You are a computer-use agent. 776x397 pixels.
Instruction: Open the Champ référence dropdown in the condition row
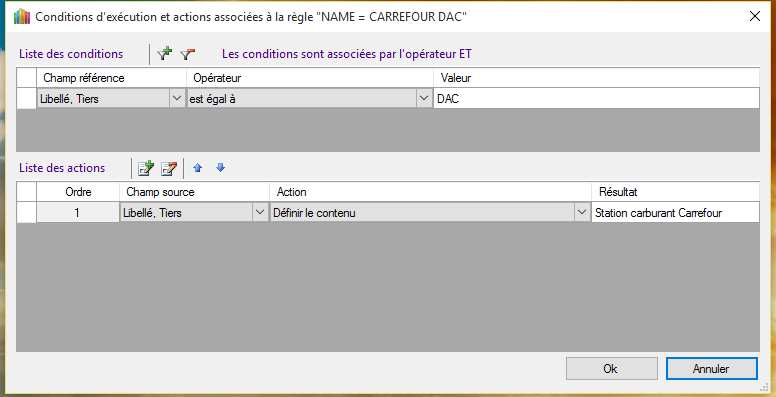point(177,99)
